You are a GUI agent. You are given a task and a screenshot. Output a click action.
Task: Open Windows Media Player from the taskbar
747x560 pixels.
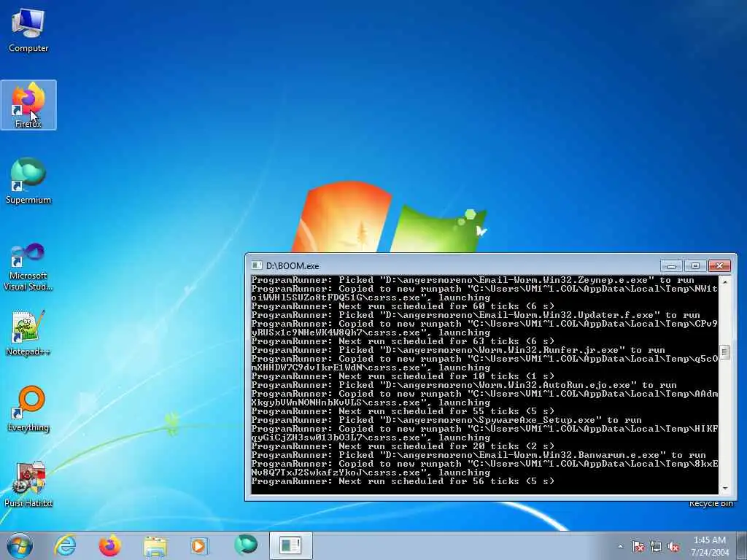tap(199, 545)
